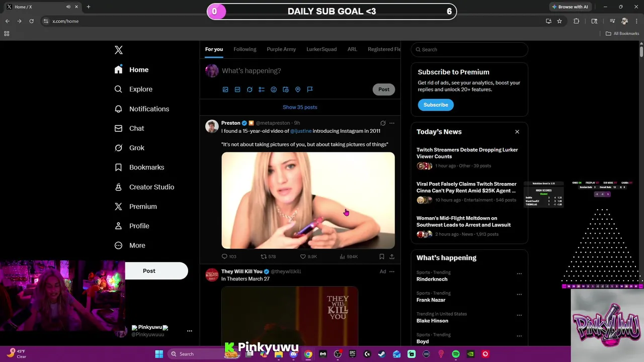Open the Browse with AI button
The image size is (644, 362).
point(570,7)
